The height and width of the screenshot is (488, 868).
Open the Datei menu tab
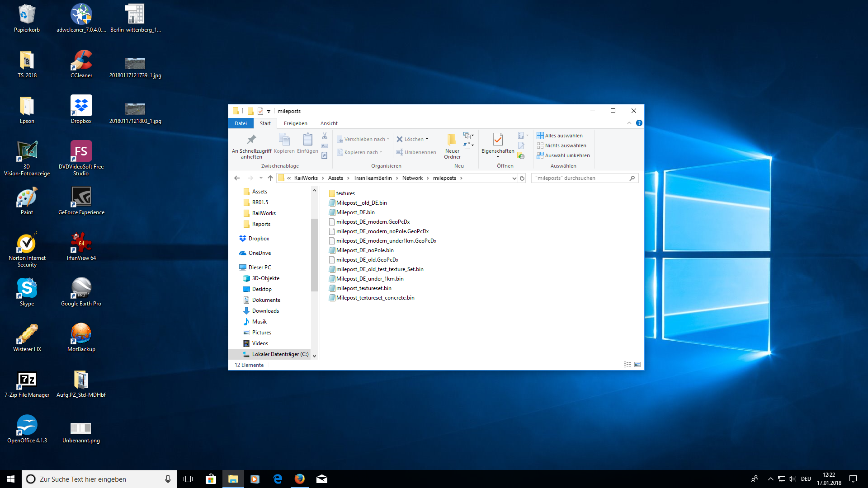tap(241, 123)
